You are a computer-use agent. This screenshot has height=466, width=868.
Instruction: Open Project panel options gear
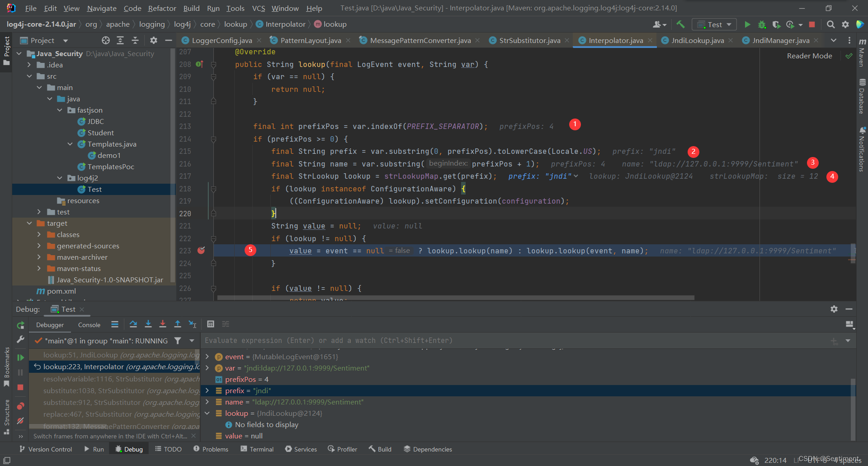coord(154,40)
